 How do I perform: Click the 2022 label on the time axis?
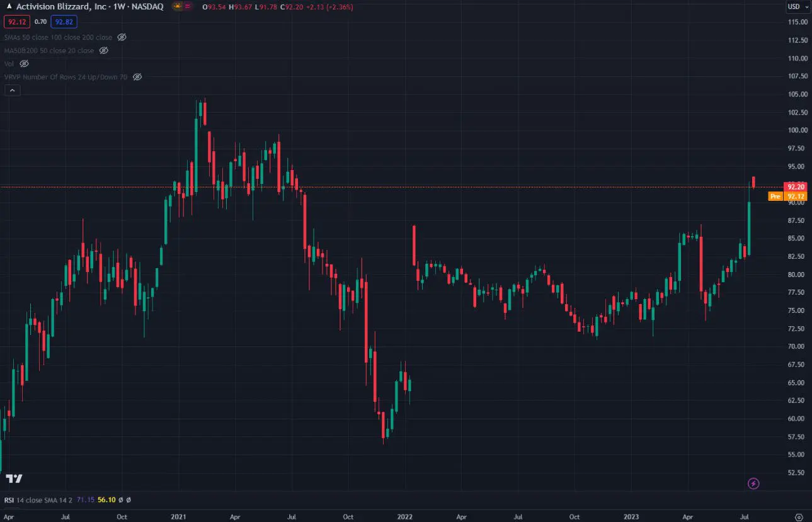[x=404, y=516]
